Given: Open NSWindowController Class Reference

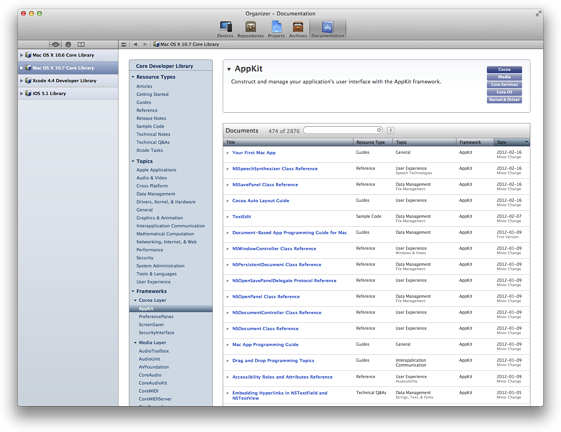Looking at the screenshot, I should point(274,249).
